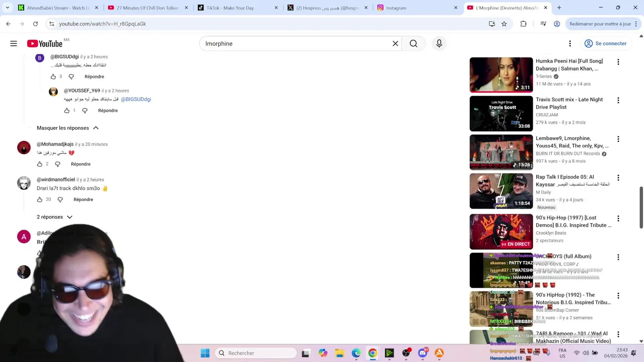Open options for Travis Scott mix video
This screenshot has width=644, height=362.
click(618, 100)
